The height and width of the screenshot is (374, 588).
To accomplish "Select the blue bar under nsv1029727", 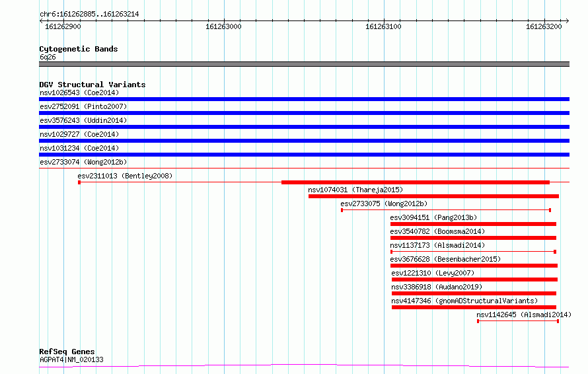I will click(x=304, y=141).
